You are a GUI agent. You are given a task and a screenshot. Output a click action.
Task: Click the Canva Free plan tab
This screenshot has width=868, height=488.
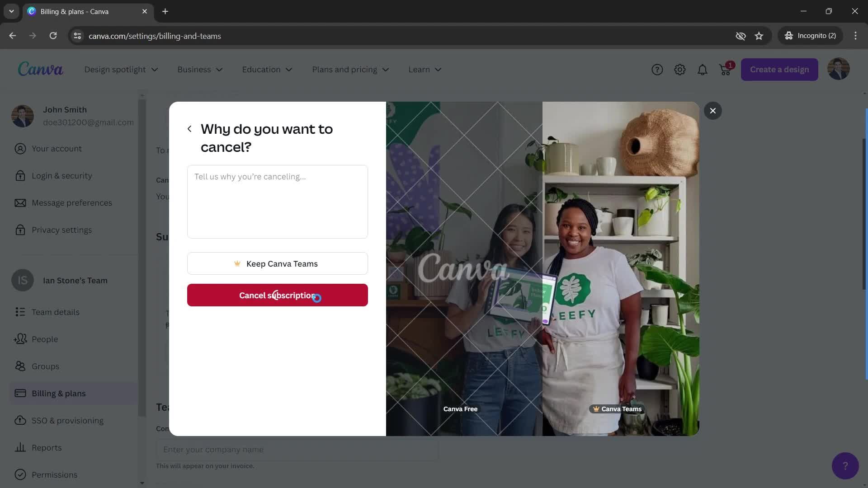460,409
